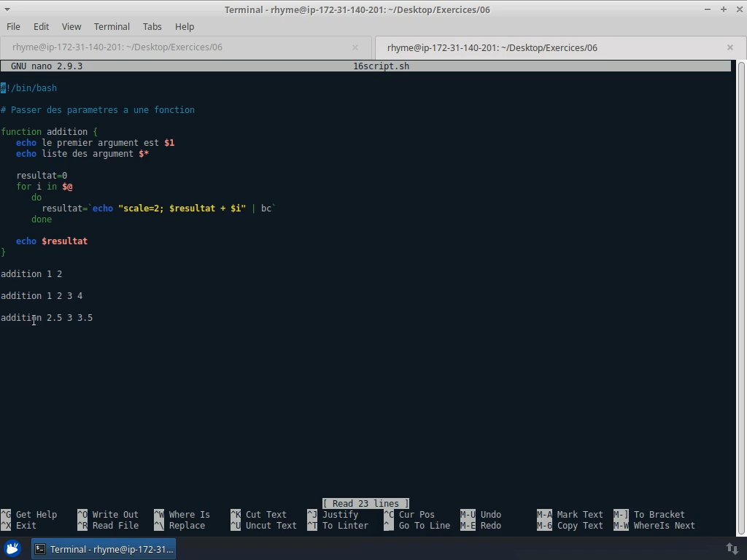
Task: Open the Tabs menu
Action: tap(152, 26)
